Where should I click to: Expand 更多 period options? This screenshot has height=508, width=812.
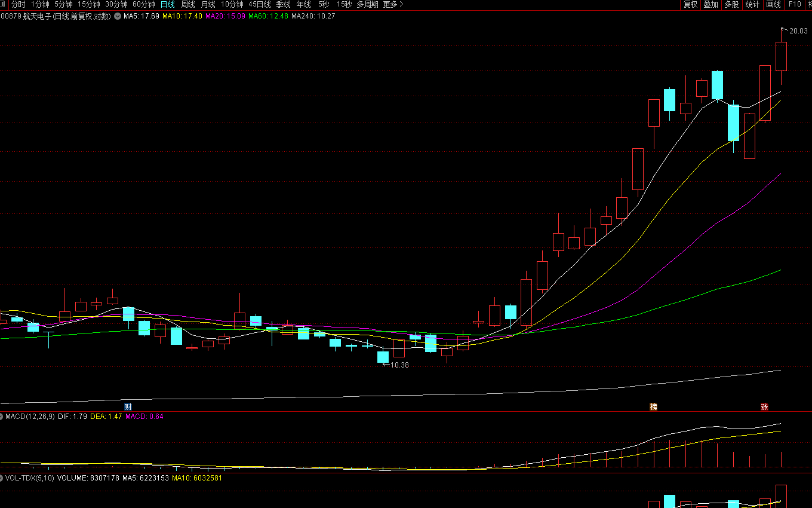(x=393, y=4)
